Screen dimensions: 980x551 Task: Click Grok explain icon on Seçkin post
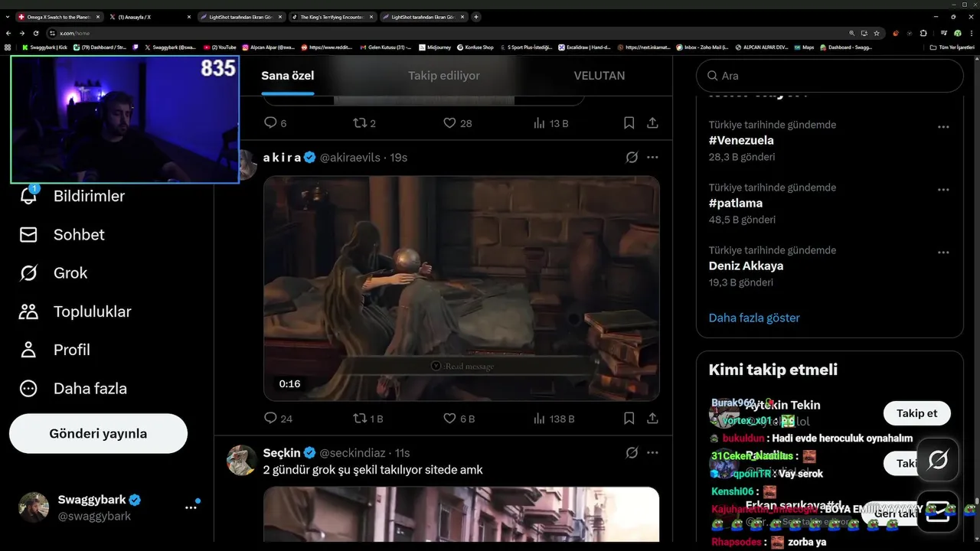[x=632, y=452]
